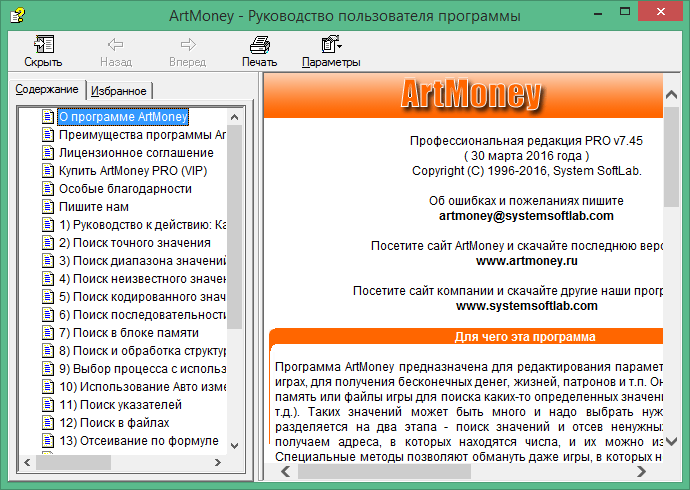Click page icon beside 2) Поиск точного значения
Screen dimensions: 690x490
point(48,243)
